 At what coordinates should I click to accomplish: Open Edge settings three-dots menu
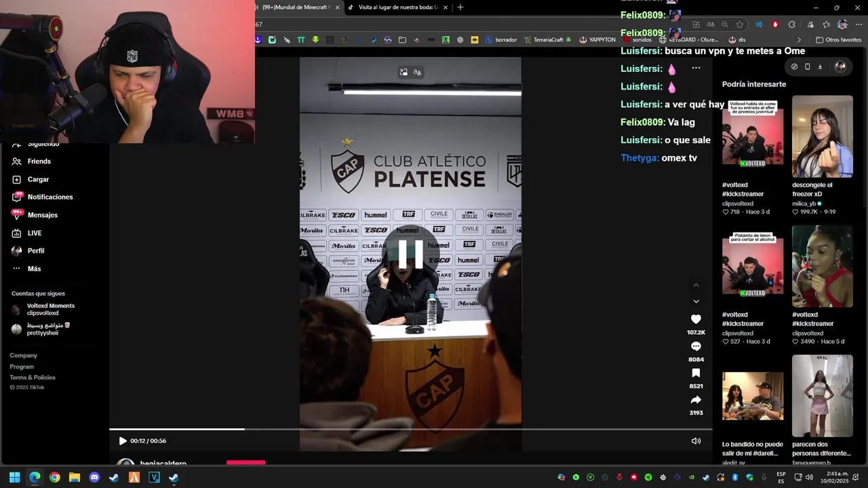[x=858, y=24]
